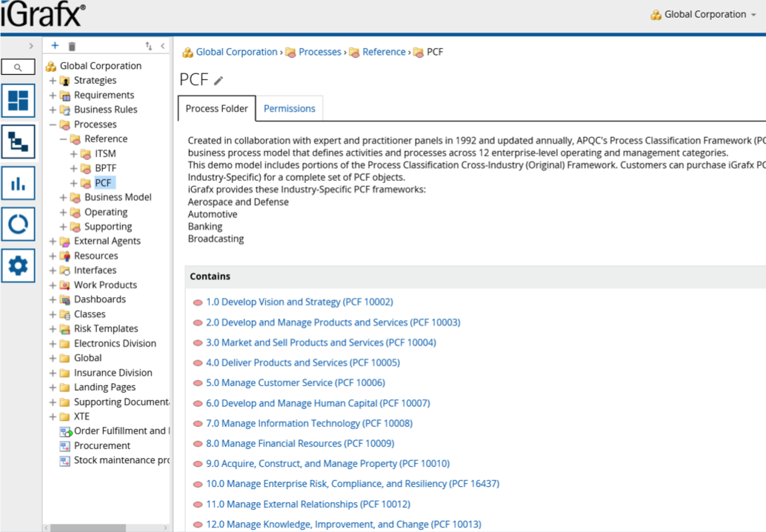Viewport: 766px width, 532px height.
Task: Click the Procurement diagram icon
Action: pos(65,446)
